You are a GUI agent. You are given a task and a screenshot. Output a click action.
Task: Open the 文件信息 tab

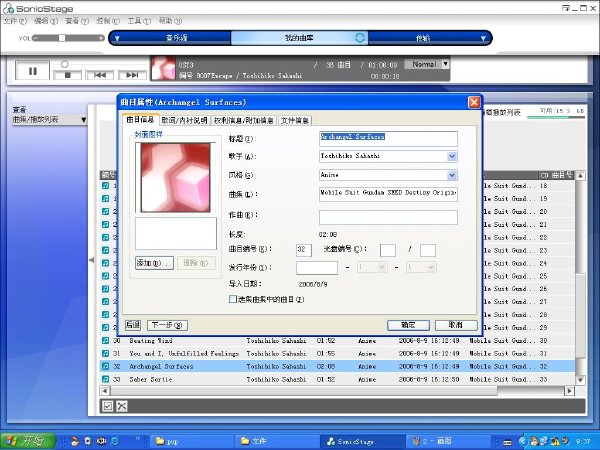(x=295, y=120)
